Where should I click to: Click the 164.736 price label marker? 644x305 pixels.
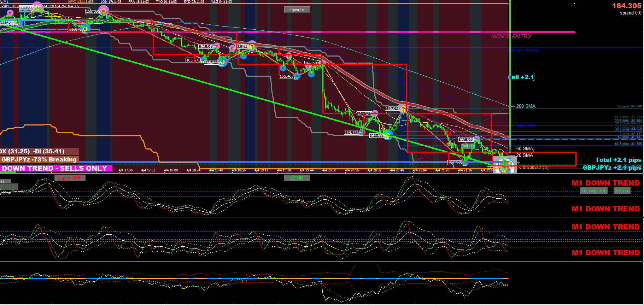pos(352,133)
